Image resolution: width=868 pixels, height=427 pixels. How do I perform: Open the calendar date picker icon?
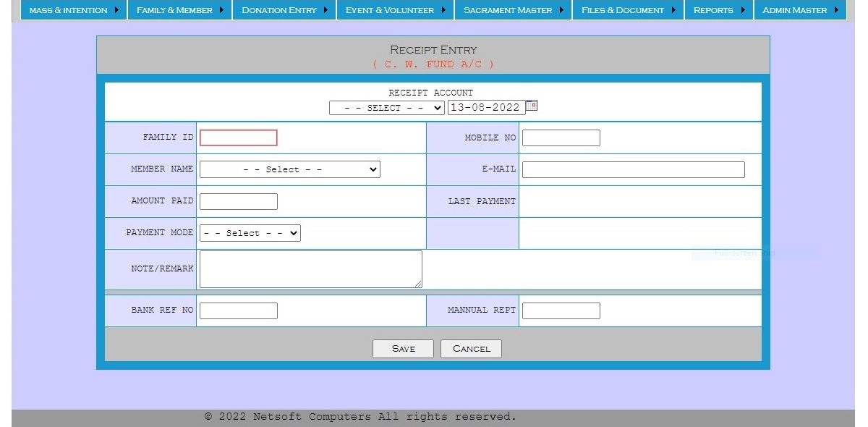click(x=532, y=106)
